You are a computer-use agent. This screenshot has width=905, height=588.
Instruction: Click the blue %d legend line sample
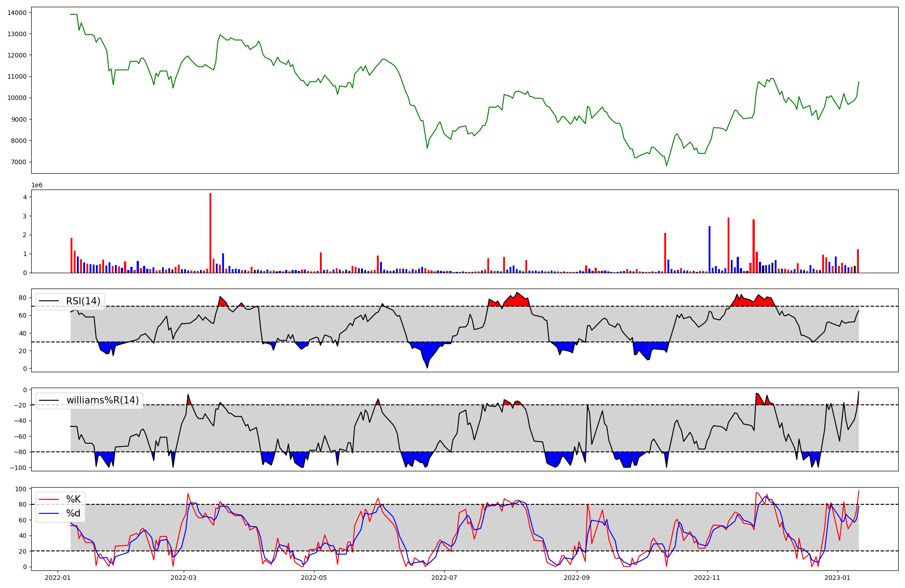pos(49,513)
